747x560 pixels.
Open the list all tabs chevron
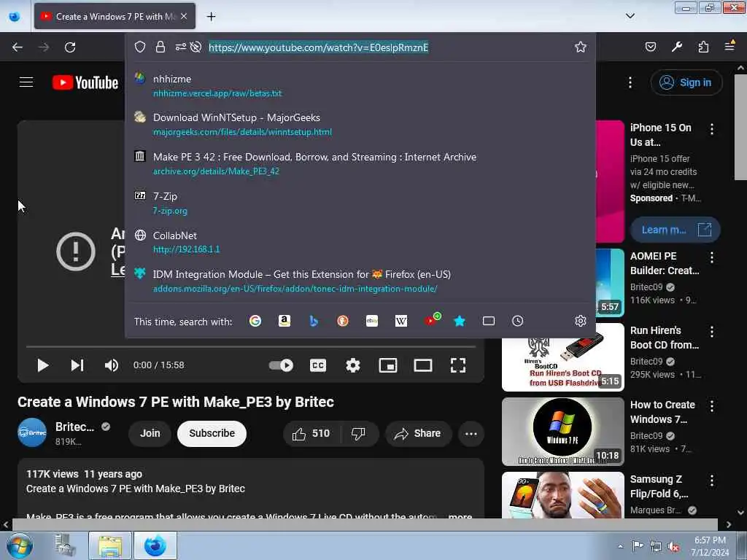pyautogui.click(x=630, y=16)
